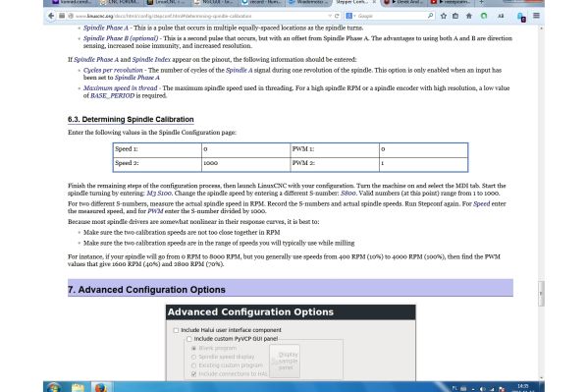Viewport: 588px width, 392px height.
Task: Click the scrollbar down arrow
Action: tap(541, 377)
